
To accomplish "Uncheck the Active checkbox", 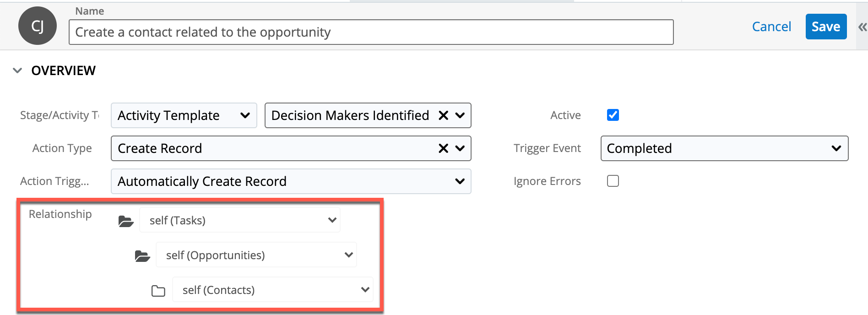I will pyautogui.click(x=613, y=115).
